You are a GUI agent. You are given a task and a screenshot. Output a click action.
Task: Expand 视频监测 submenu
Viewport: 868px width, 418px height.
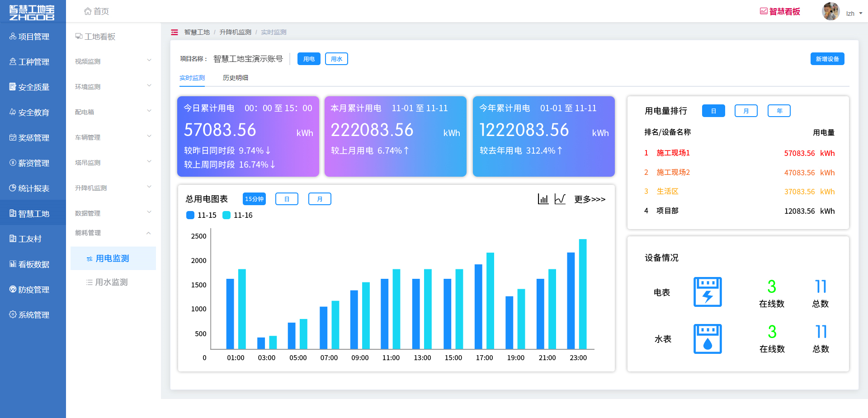tap(113, 61)
